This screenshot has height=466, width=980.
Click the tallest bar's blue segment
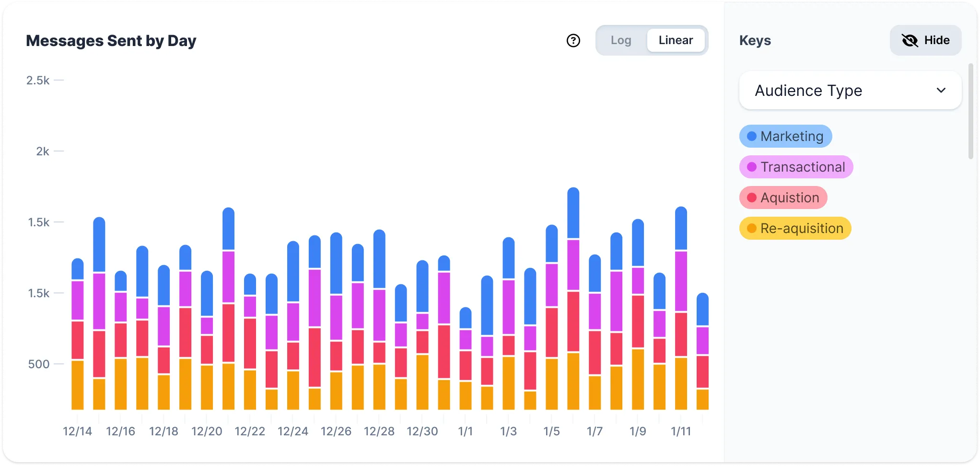[x=573, y=213]
